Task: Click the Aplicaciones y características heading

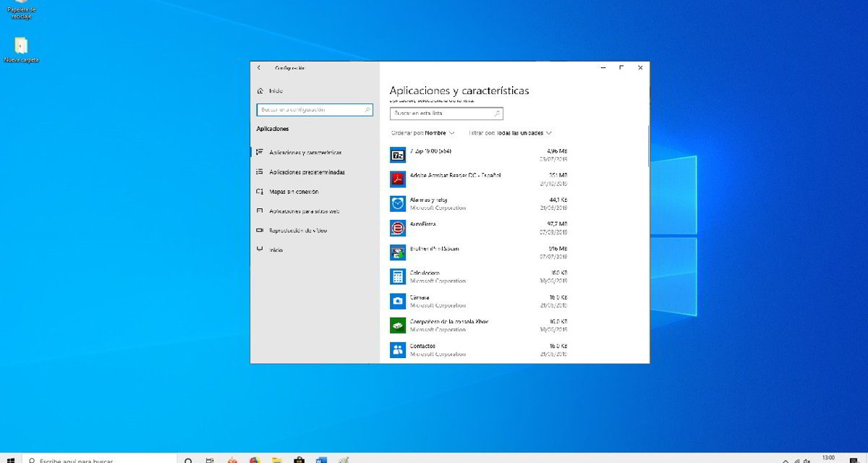Action: [x=459, y=90]
